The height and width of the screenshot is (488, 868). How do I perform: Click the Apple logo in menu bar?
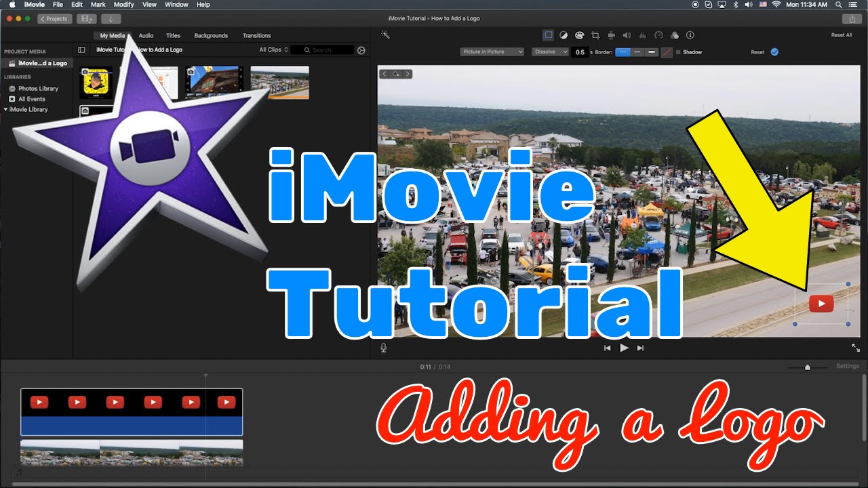12,5
